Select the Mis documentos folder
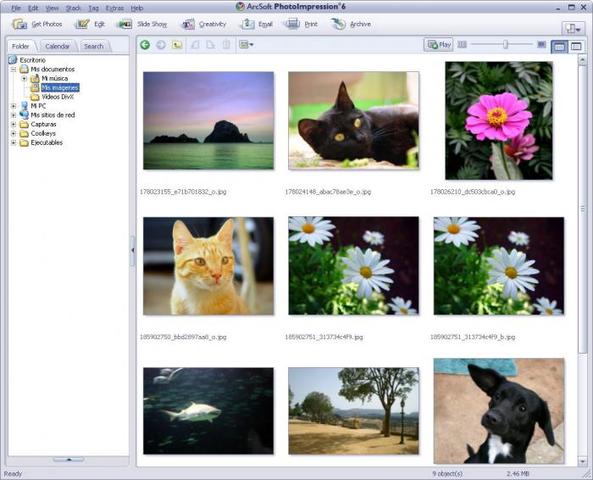Image resolution: width=593 pixels, height=480 pixels. 53,69
